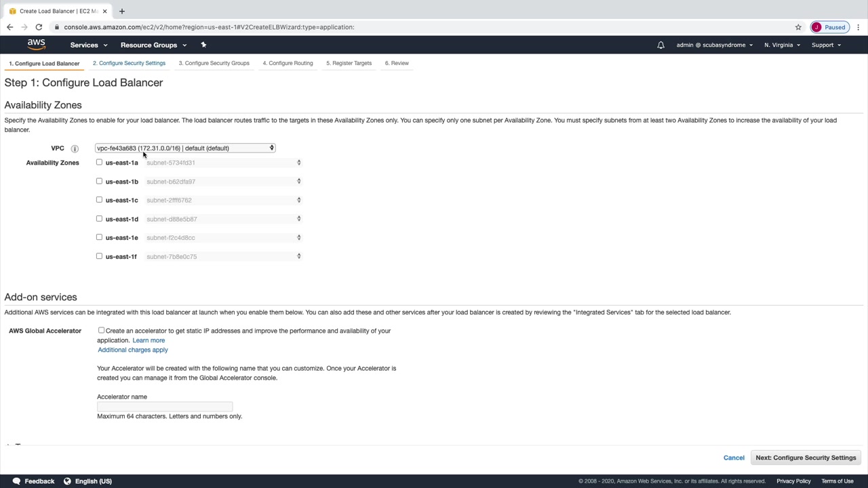868x488 pixels.
Task: Click the language globe icon
Action: tap(67, 481)
